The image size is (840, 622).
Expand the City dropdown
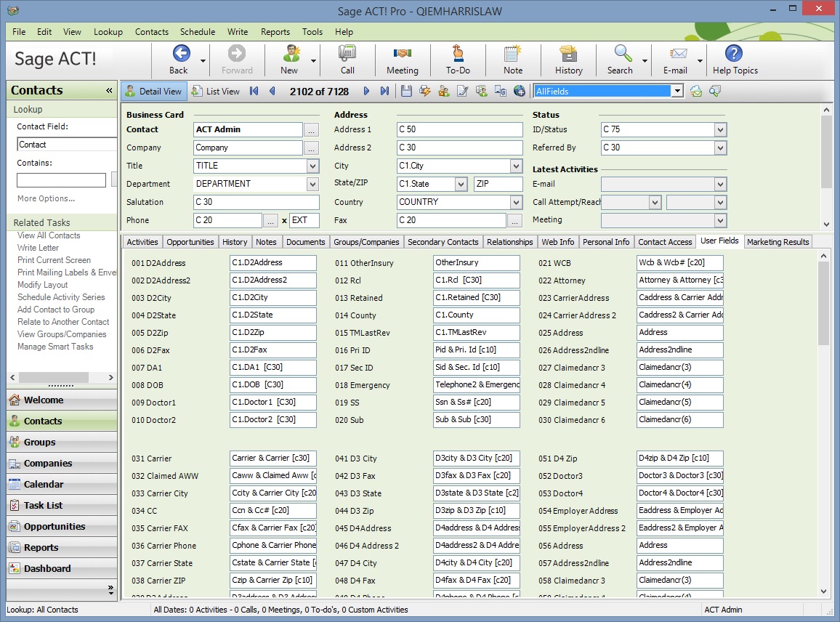tap(516, 166)
